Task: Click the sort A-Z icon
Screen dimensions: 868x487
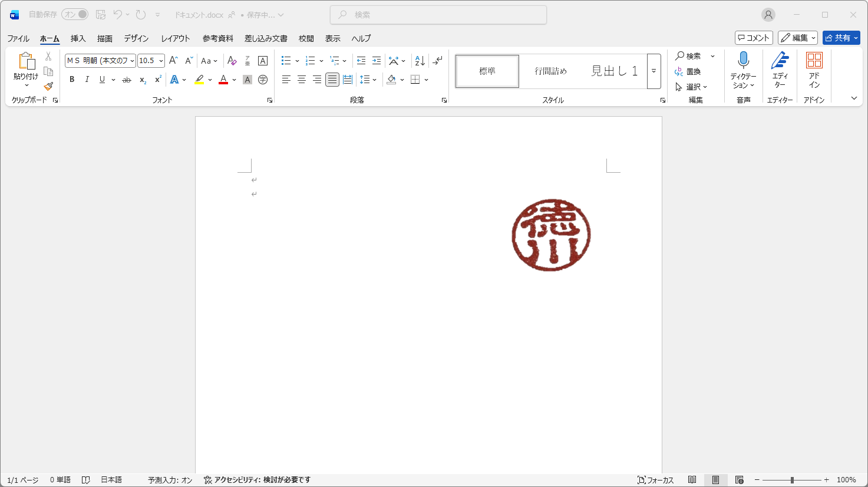Action: click(420, 61)
